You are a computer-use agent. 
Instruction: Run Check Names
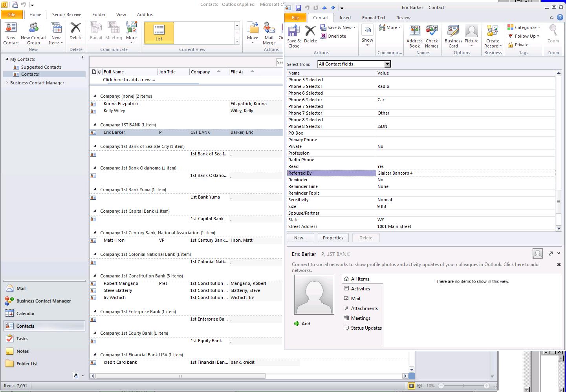tap(432, 36)
